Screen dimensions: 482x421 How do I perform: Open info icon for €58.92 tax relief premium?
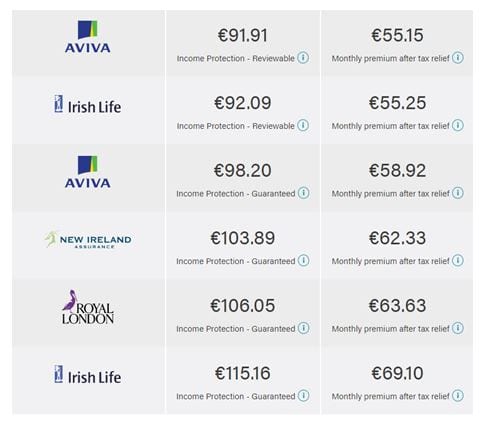pyautogui.click(x=458, y=193)
